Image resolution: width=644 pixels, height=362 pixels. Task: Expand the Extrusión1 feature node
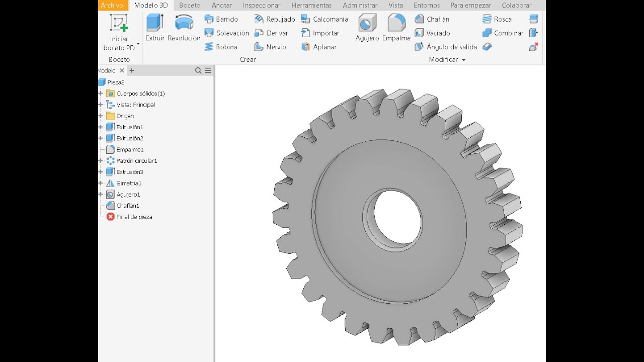101,127
